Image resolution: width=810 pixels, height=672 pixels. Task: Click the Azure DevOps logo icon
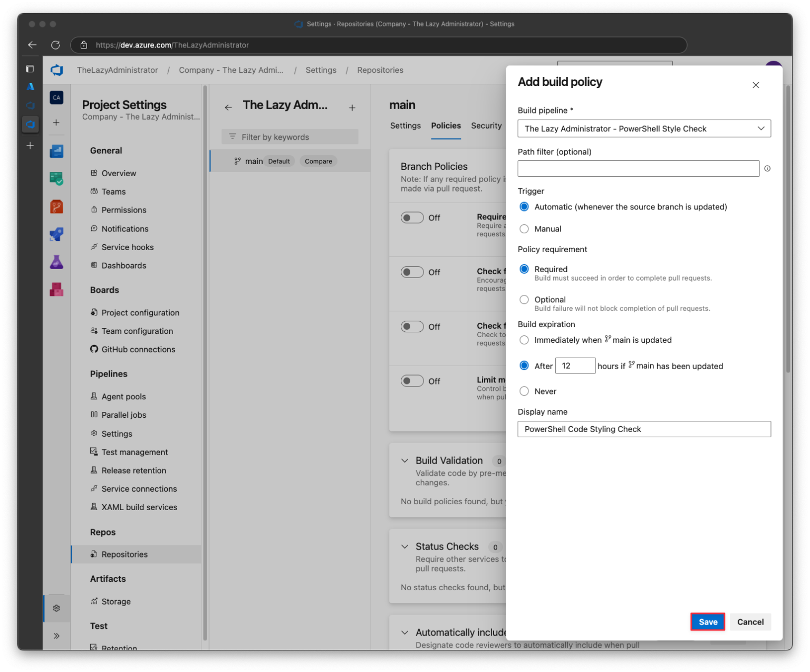tap(57, 70)
